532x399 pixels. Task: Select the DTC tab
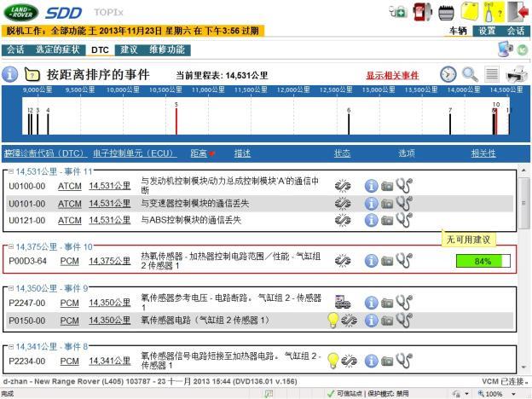[x=100, y=49]
